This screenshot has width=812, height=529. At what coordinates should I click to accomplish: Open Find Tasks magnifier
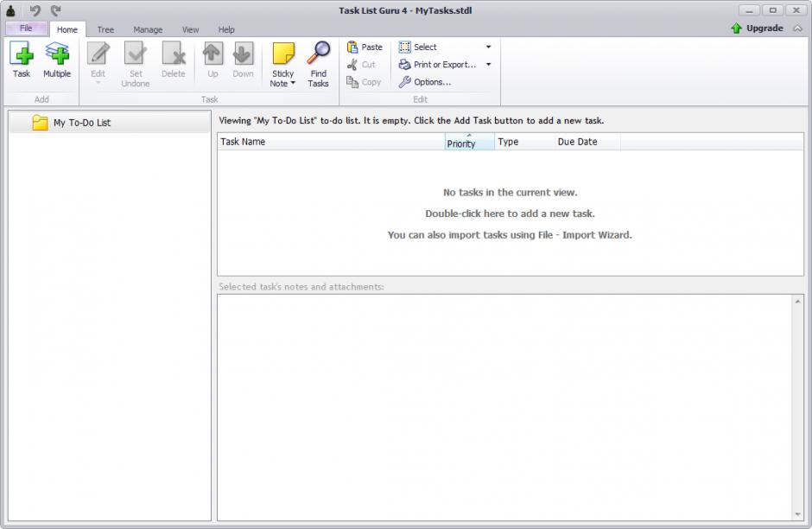point(318,64)
